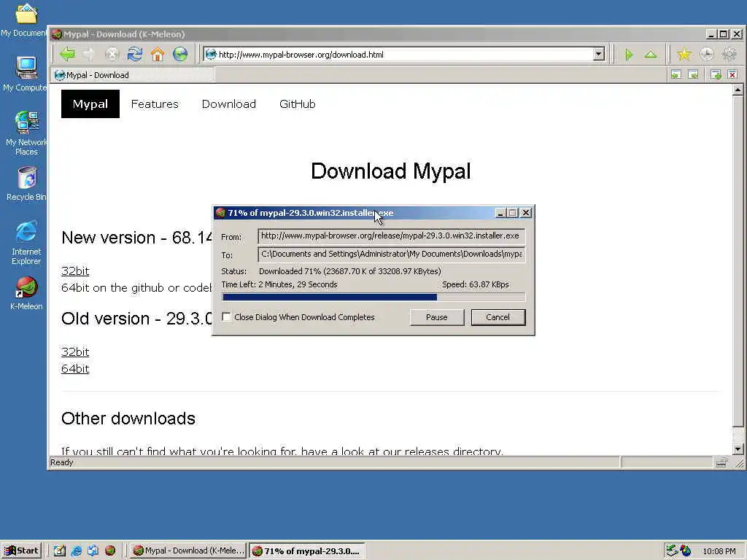Open the K-Meleon desktop shortcut

point(26,293)
